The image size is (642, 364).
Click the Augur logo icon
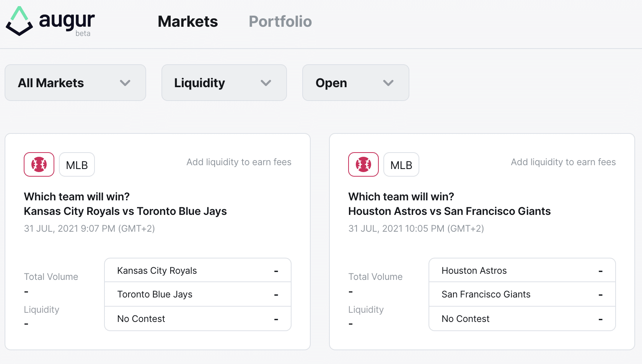[x=19, y=21]
